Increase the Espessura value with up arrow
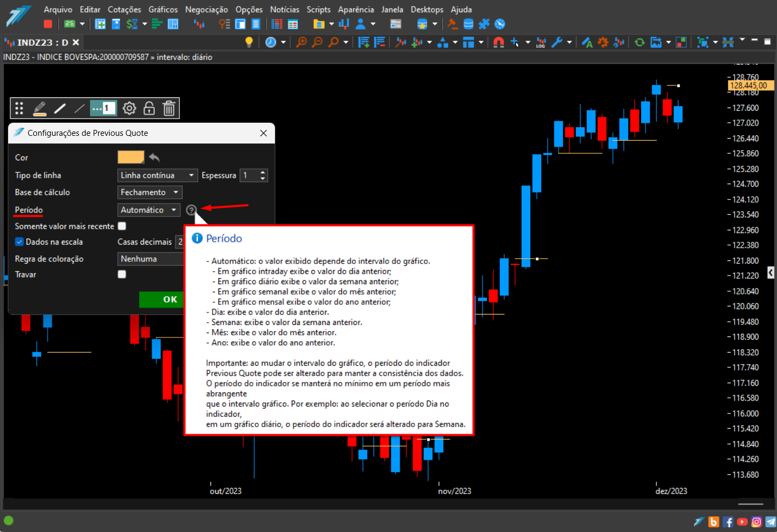 [263, 172]
